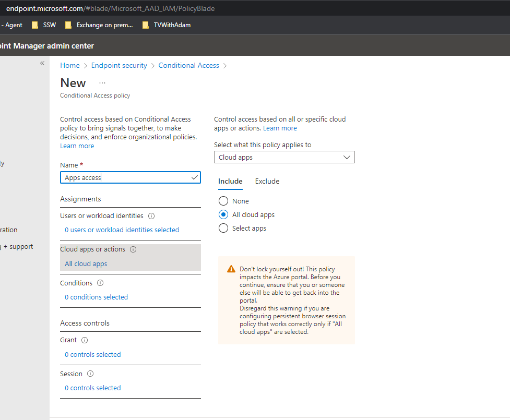Click info icon beside Users or workload identities
Viewport: 510px width, 420px height.
[151, 216]
